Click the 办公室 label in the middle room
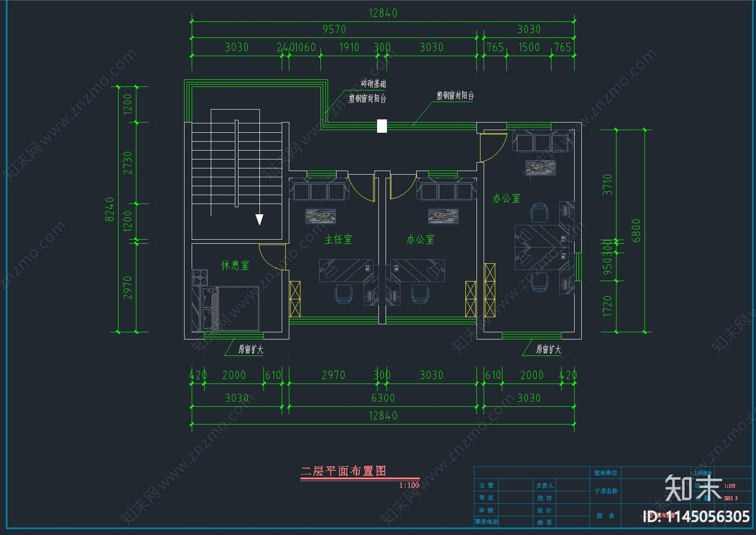The image size is (756, 535). [420, 239]
